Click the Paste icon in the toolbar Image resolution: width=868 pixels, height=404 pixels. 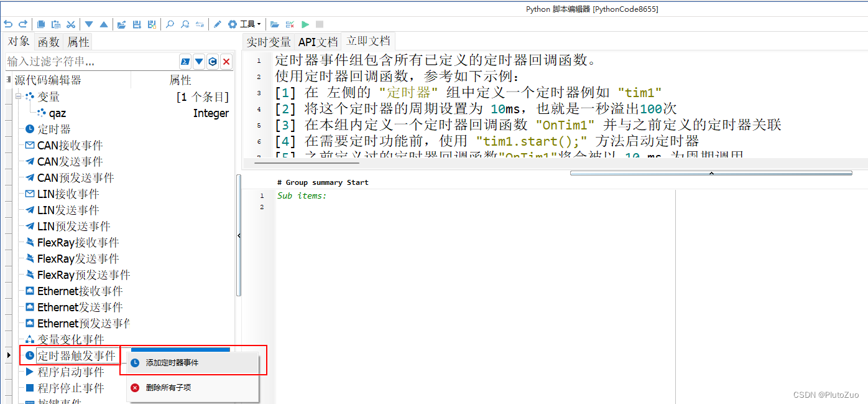(x=55, y=24)
